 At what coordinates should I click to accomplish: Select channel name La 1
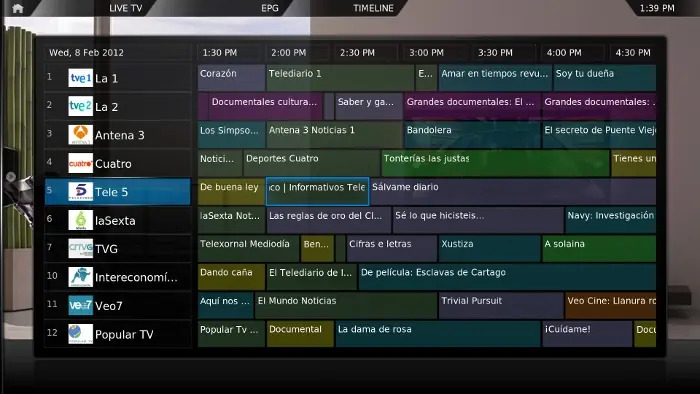coord(106,79)
